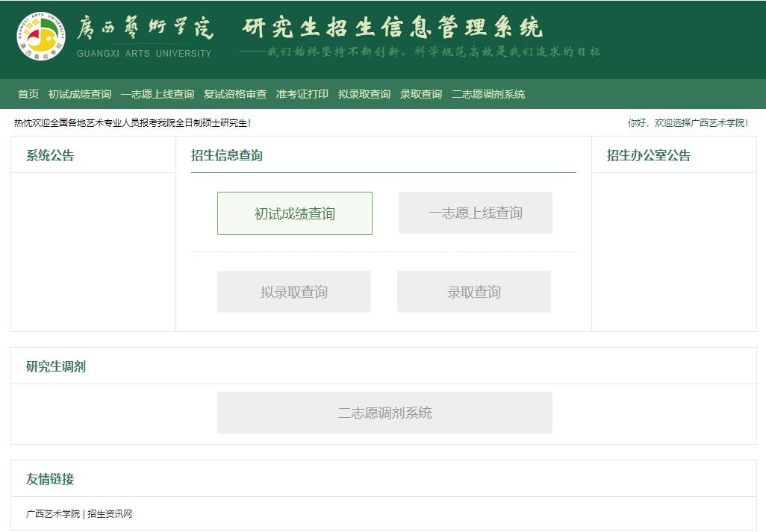766x532 pixels.
Task: Visit the 招生资讯网 link
Action: 110,514
